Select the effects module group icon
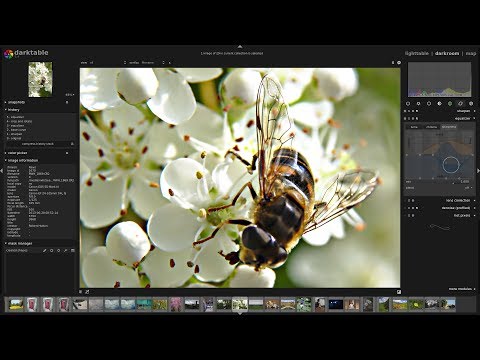 point(471,104)
